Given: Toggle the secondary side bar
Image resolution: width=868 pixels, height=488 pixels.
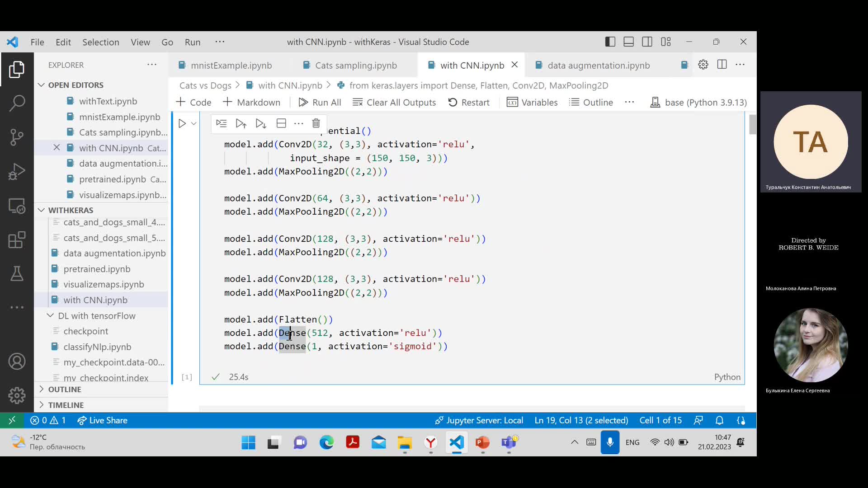Looking at the screenshot, I should pos(647,42).
